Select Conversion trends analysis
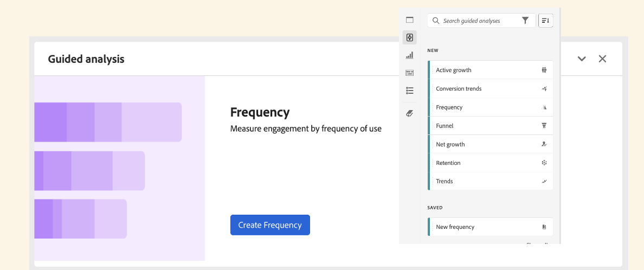The height and width of the screenshot is (270, 644). click(x=491, y=88)
